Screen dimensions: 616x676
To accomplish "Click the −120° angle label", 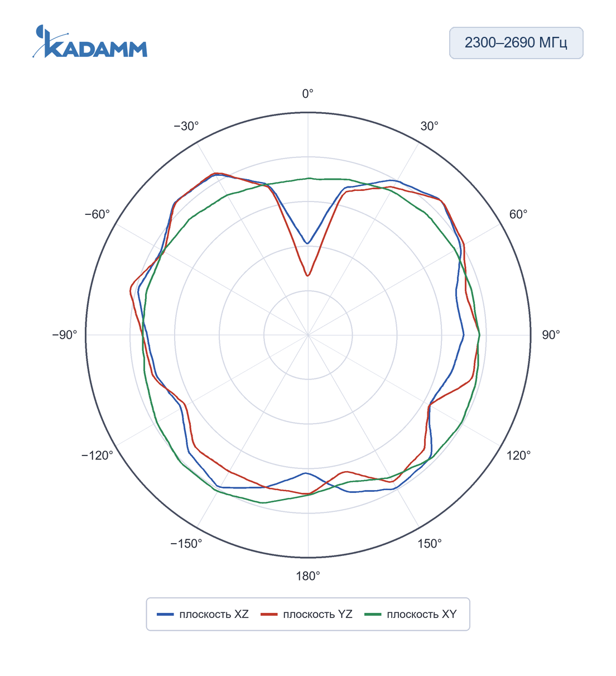I will pos(98,456).
